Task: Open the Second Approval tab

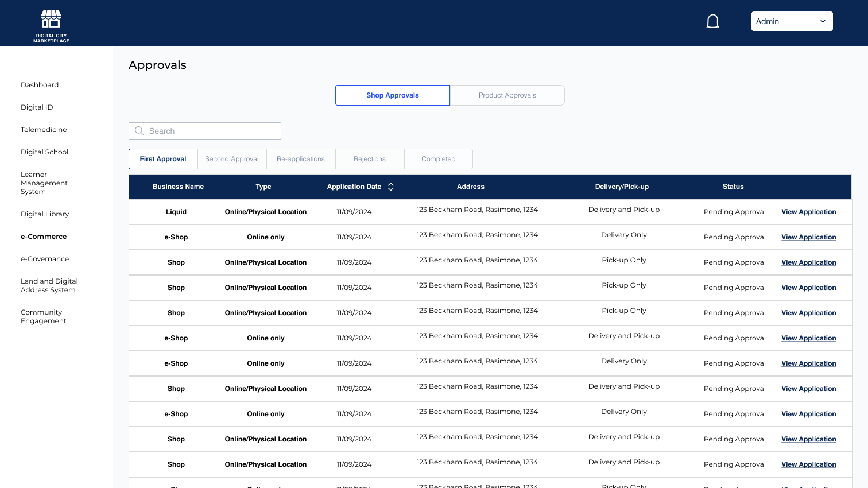Action: [232, 159]
